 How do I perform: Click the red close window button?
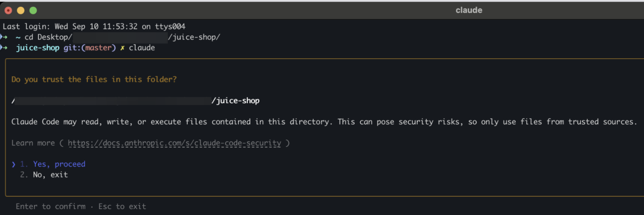click(8, 10)
